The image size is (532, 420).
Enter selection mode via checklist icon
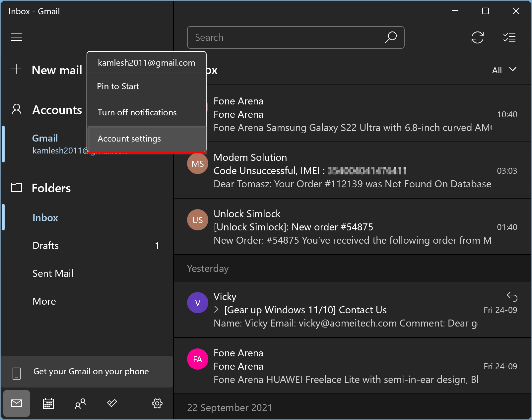coord(509,37)
